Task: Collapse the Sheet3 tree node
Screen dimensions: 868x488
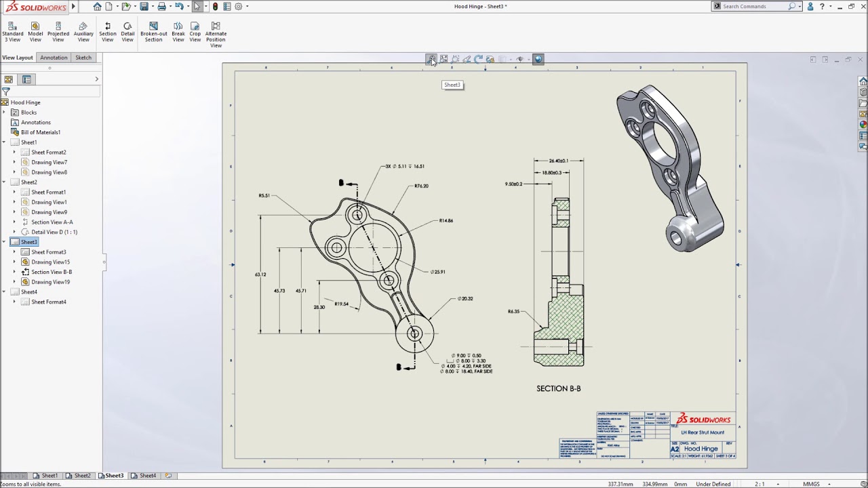Action: pyautogui.click(x=4, y=242)
